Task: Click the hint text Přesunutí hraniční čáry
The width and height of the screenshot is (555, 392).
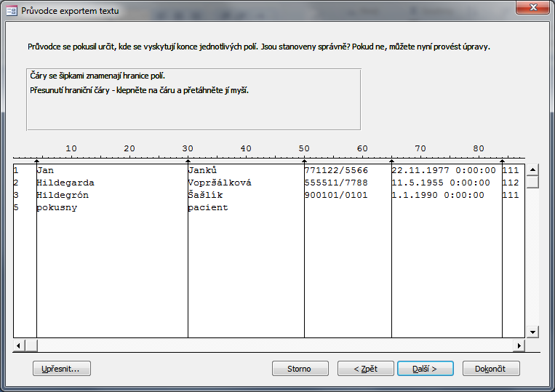Action: [139, 90]
